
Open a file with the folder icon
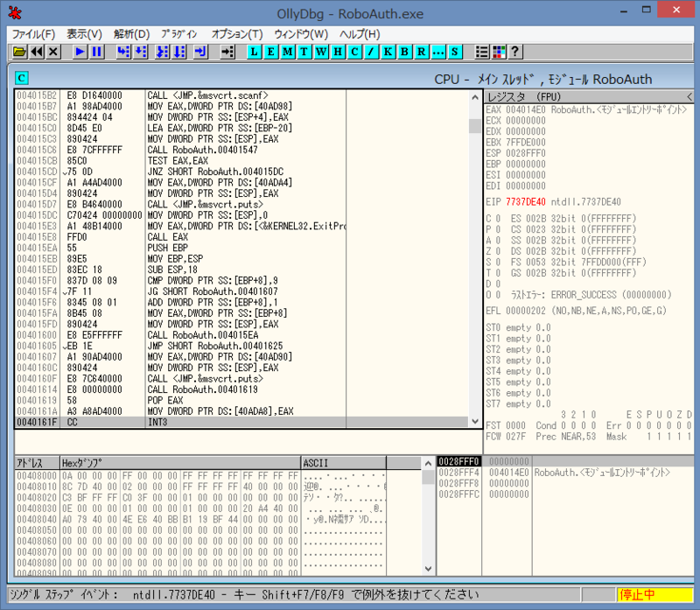19,52
